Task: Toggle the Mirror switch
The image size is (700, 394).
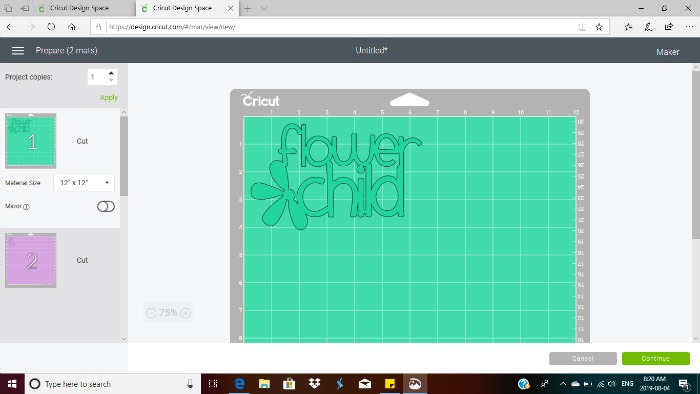Action: point(106,206)
